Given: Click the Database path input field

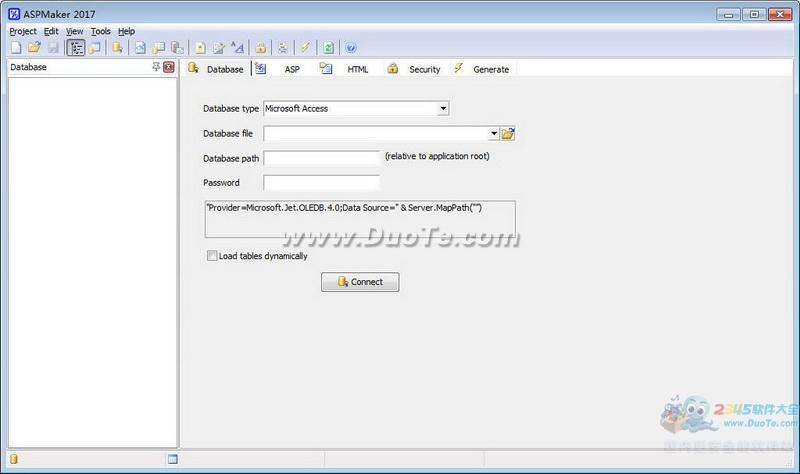Looking at the screenshot, I should tap(322, 158).
